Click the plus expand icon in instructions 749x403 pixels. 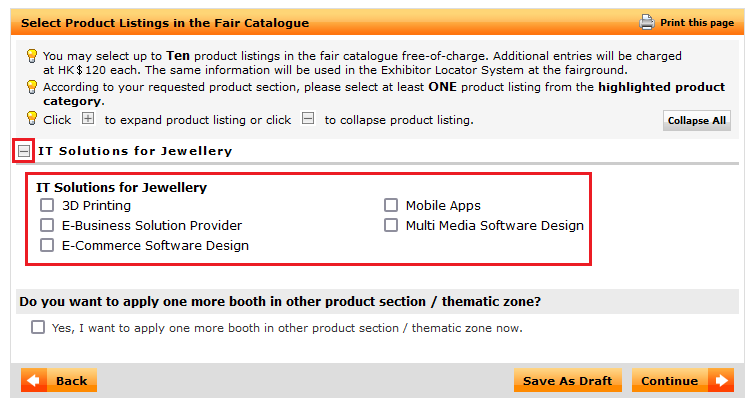point(88,118)
